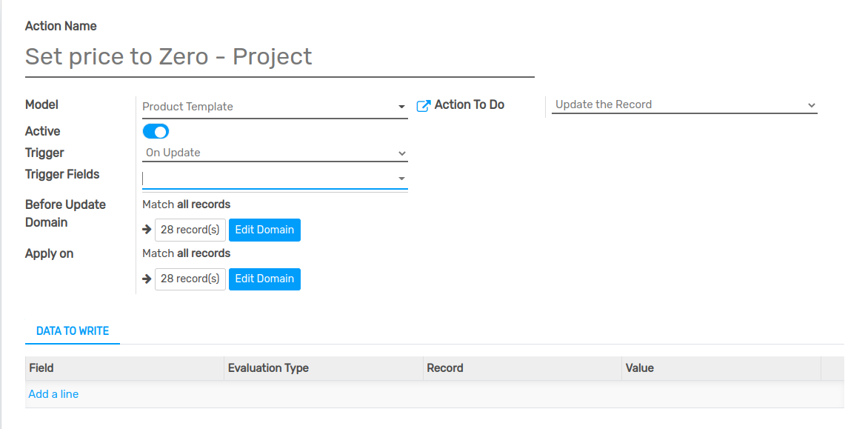Click Edit Domain for Before Update Domain
This screenshot has height=429, width=868.
[264, 230]
